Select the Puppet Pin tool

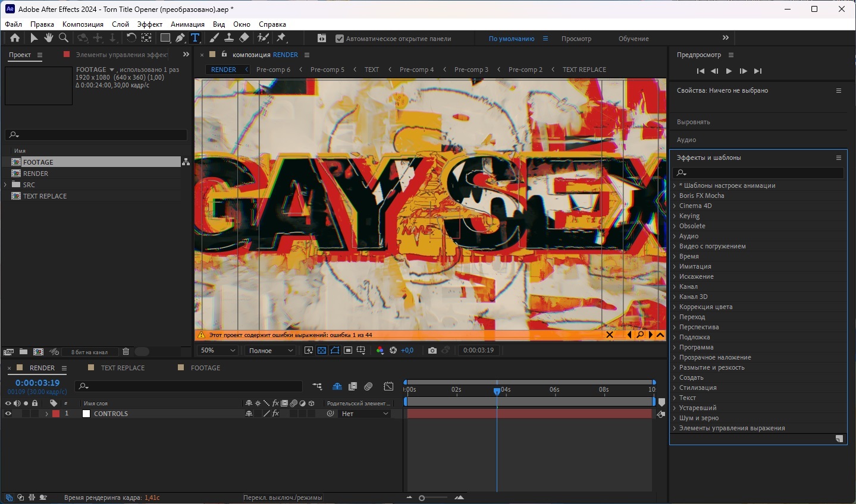click(x=281, y=38)
